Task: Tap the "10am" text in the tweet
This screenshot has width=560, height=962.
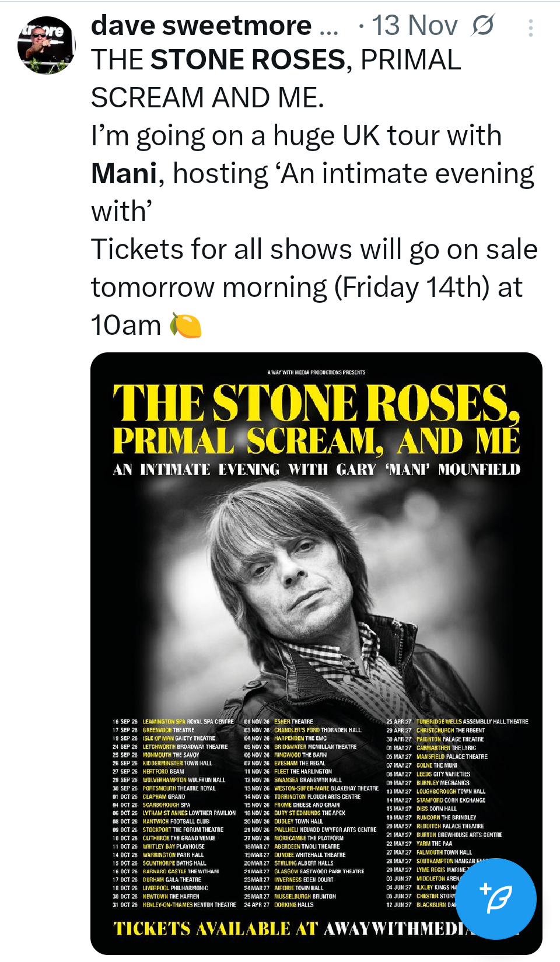Action: coord(126,326)
